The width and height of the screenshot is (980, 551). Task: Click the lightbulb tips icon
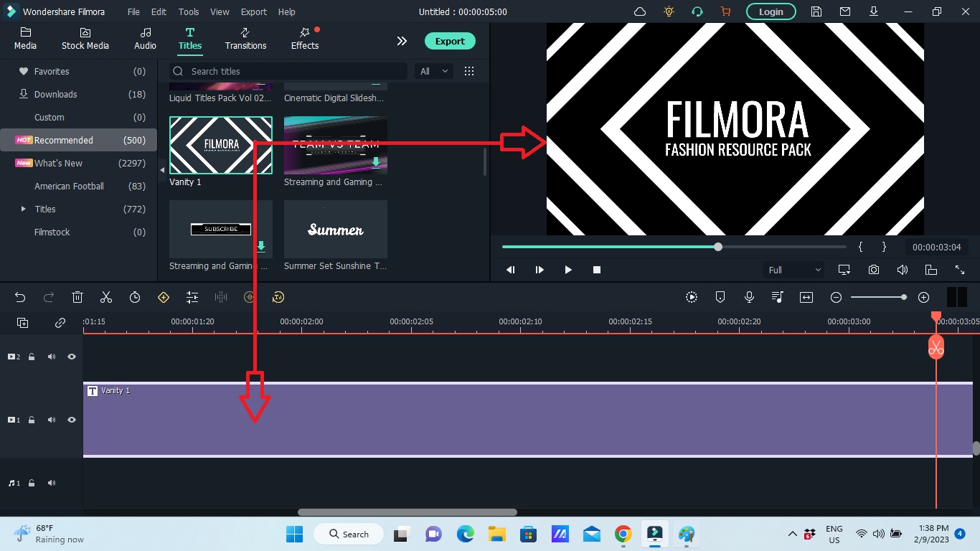669,11
